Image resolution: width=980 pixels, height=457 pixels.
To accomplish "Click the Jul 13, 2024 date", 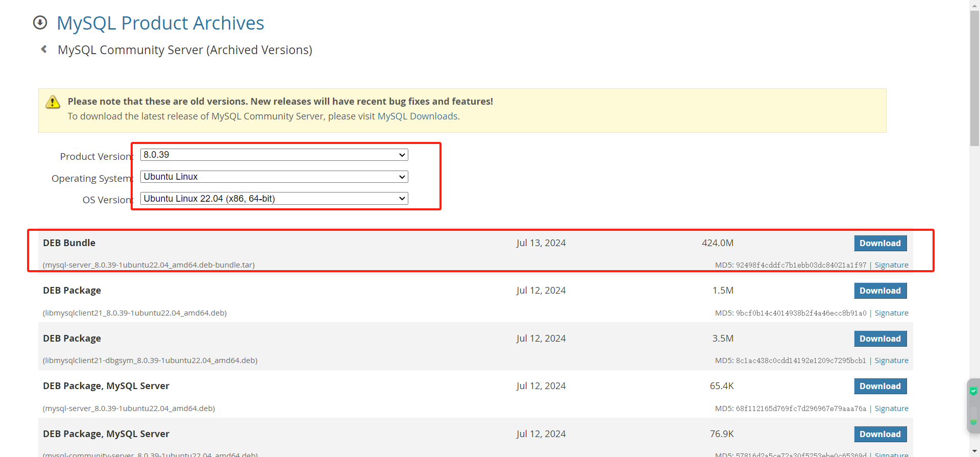I will pos(541,243).
